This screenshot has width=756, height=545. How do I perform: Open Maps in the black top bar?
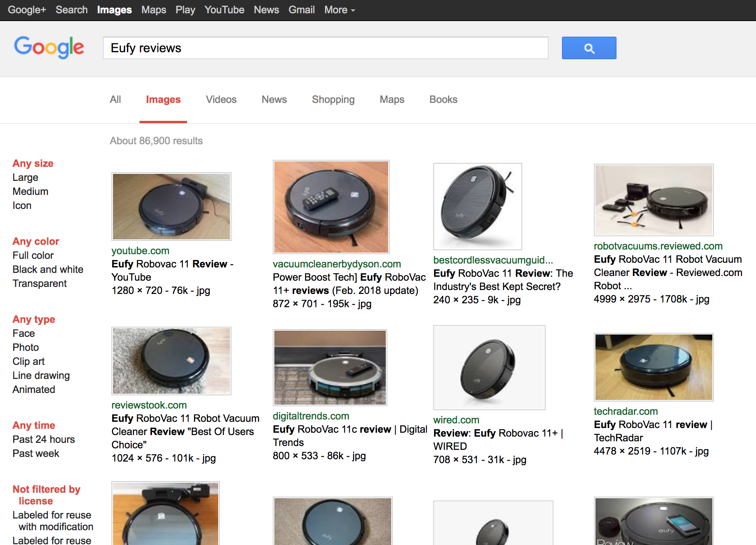154,10
